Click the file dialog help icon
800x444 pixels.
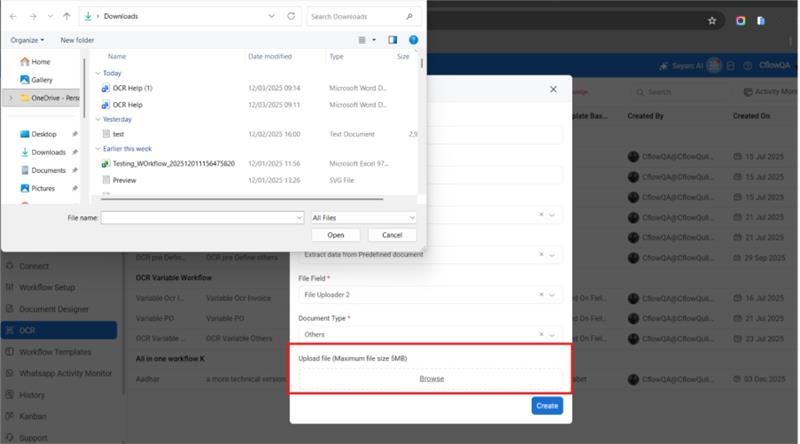413,40
